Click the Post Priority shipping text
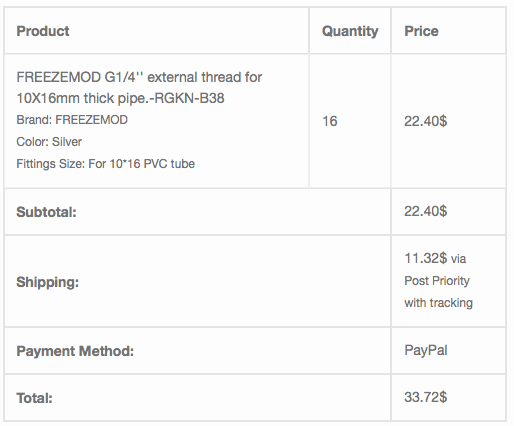 coord(437,281)
